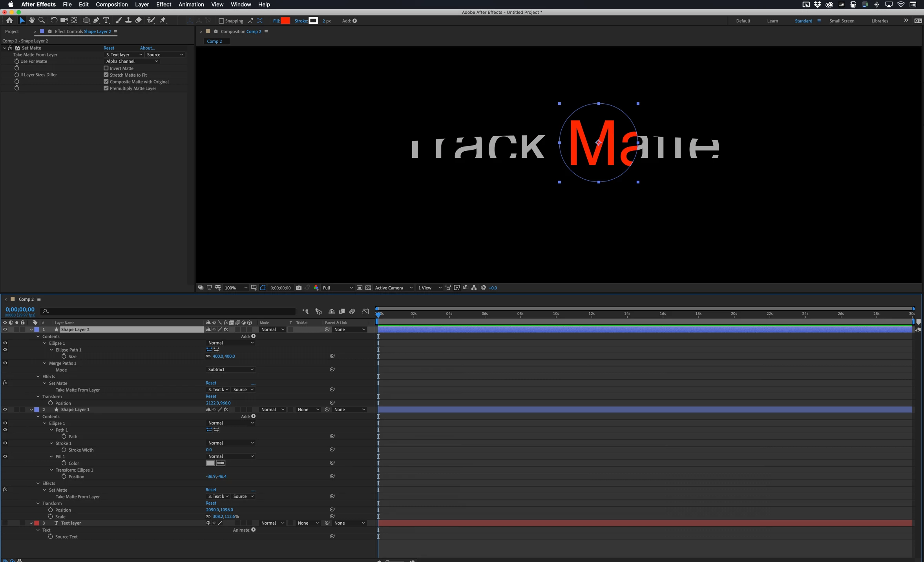The height and width of the screenshot is (562, 924).
Task: Select the Zoom tool magnifier
Action: coord(42,20)
